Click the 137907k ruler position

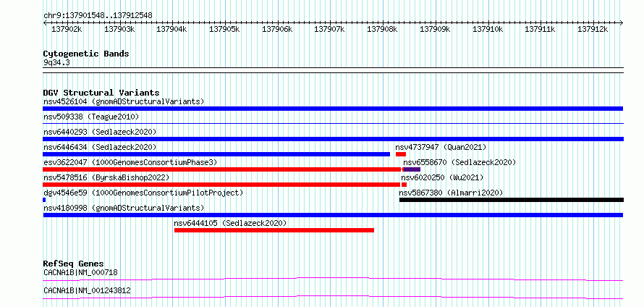click(x=330, y=29)
